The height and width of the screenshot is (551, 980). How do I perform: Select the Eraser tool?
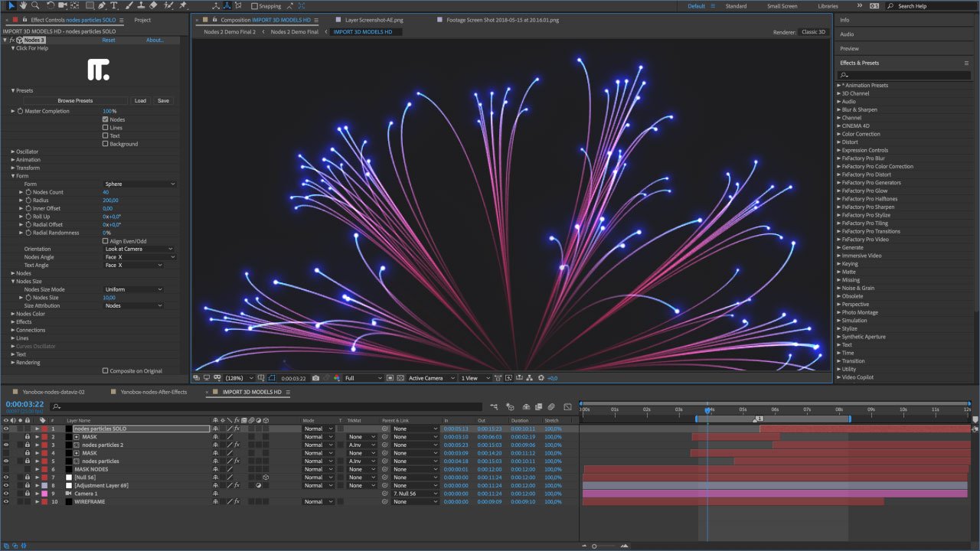click(x=153, y=5)
